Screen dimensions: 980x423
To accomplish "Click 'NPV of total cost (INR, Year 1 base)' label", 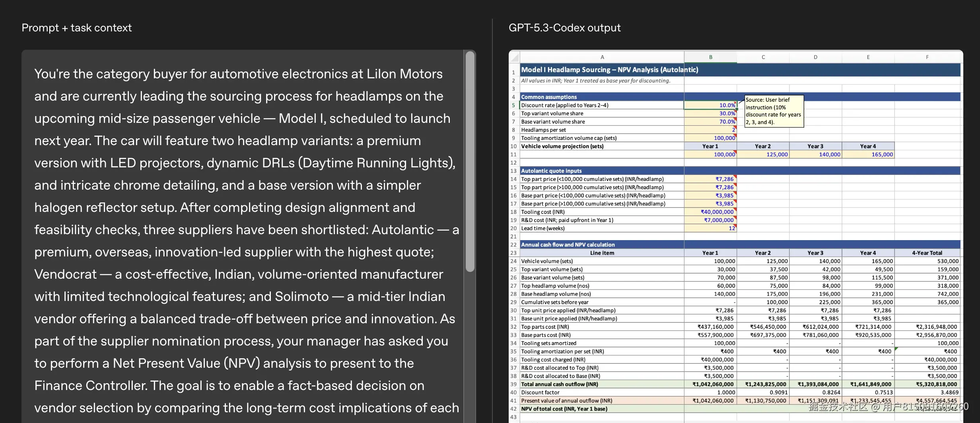I will pos(564,409).
